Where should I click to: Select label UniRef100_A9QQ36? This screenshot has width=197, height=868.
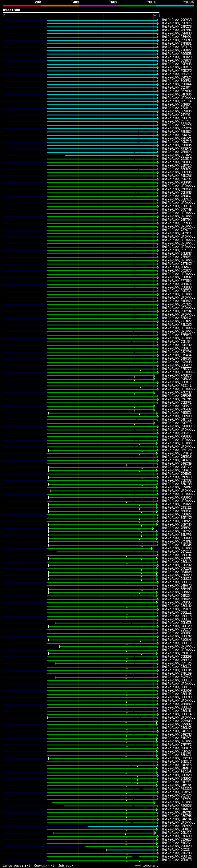pos(177,806)
